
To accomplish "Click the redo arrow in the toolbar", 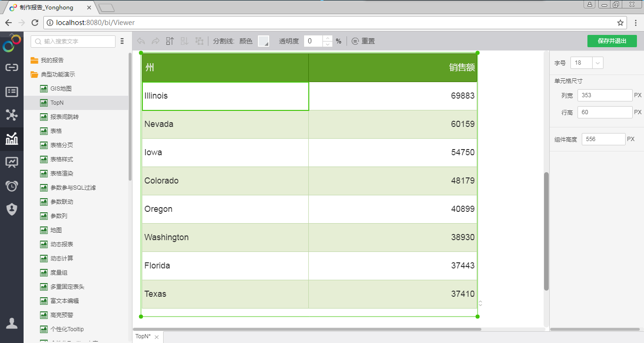I will pyautogui.click(x=156, y=42).
